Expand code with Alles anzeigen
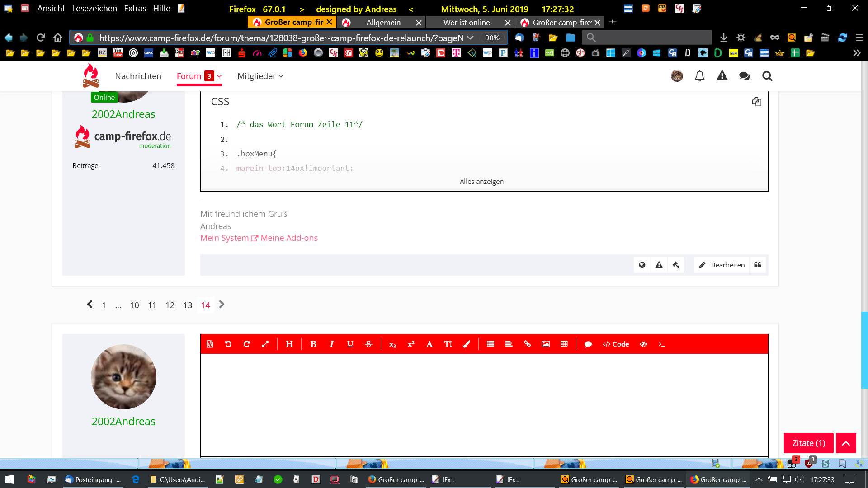The height and width of the screenshot is (488, 868). pyautogui.click(x=481, y=182)
